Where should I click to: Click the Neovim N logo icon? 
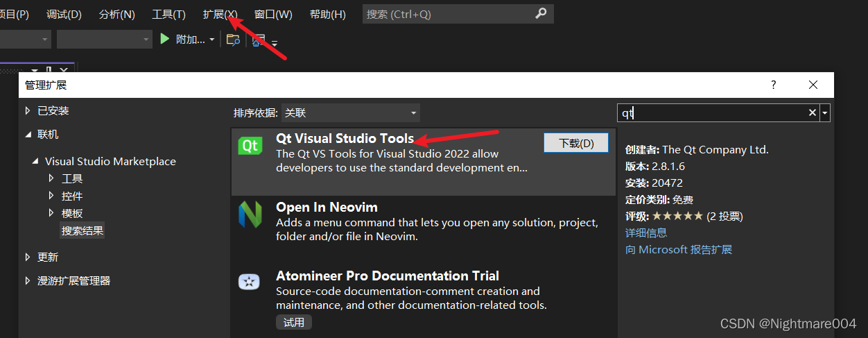[250, 215]
